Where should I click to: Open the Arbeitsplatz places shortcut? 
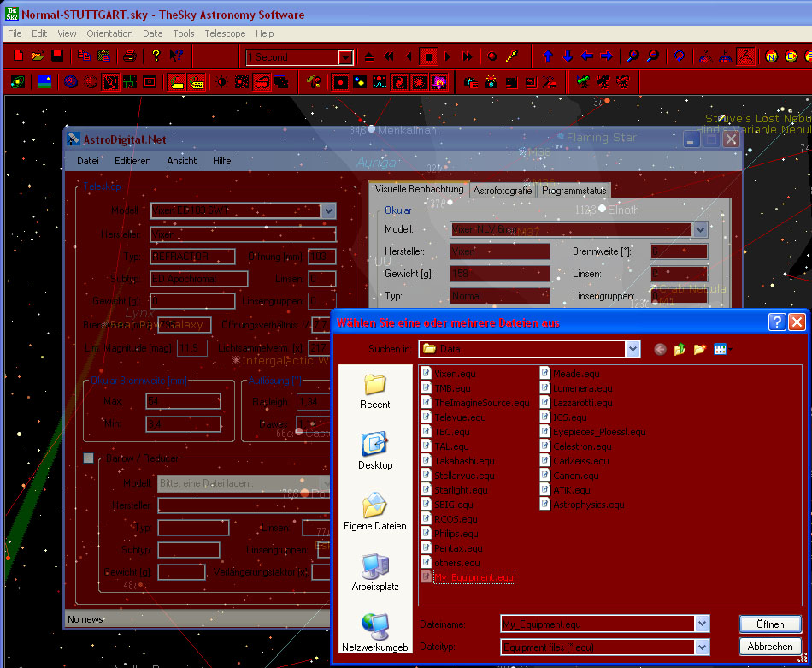click(375, 572)
